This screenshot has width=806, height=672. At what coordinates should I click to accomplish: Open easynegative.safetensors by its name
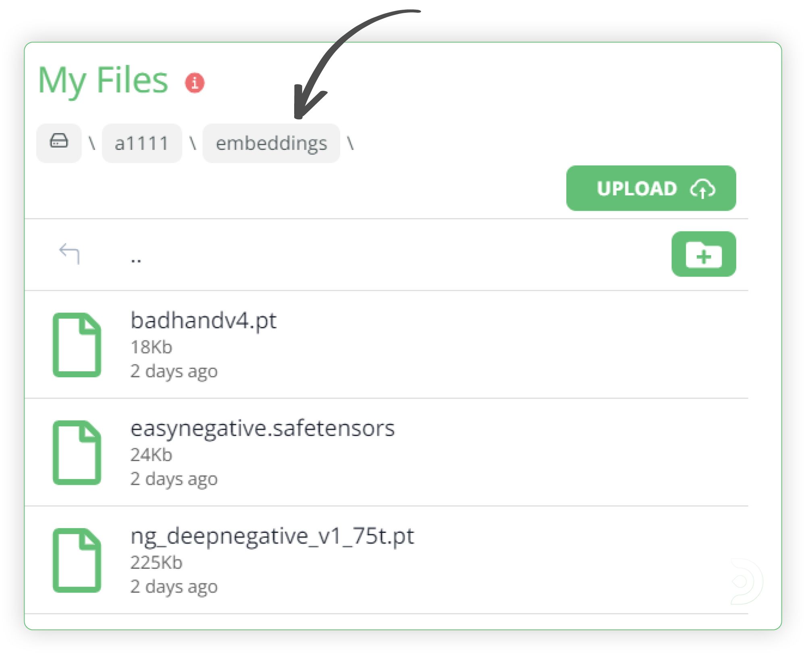(262, 429)
